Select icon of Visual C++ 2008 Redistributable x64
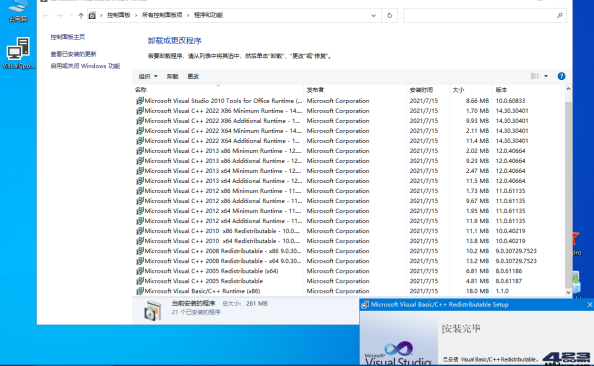The width and height of the screenshot is (594, 366). tap(140, 261)
